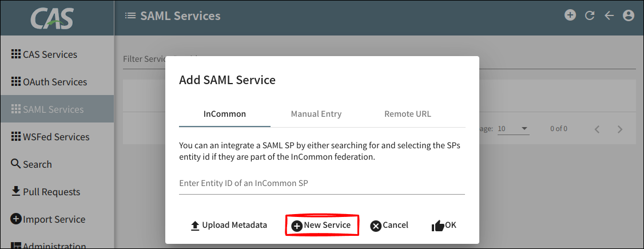
Task: Click the New Service button
Action: pyautogui.click(x=321, y=225)
